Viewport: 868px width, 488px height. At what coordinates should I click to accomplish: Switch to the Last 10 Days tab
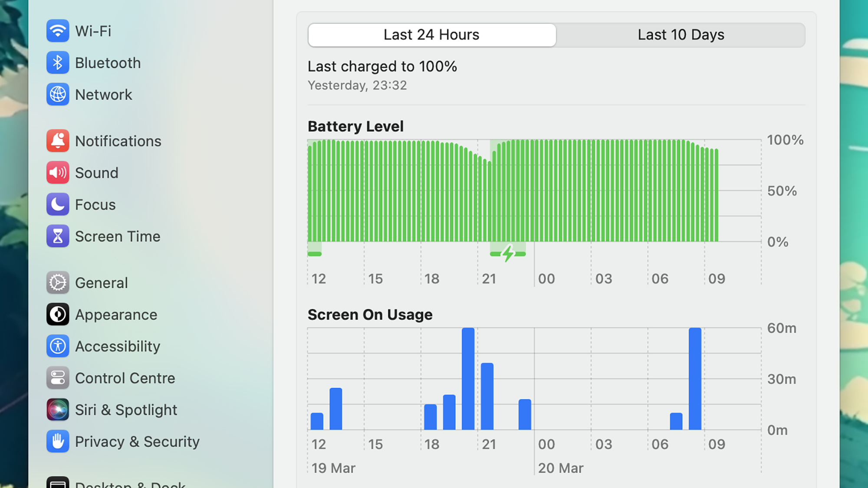pyautogui.click(x=681, y=35)
